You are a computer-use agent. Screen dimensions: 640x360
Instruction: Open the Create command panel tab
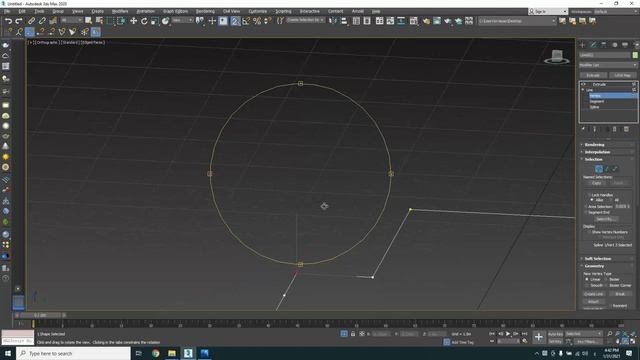[582, 44]
